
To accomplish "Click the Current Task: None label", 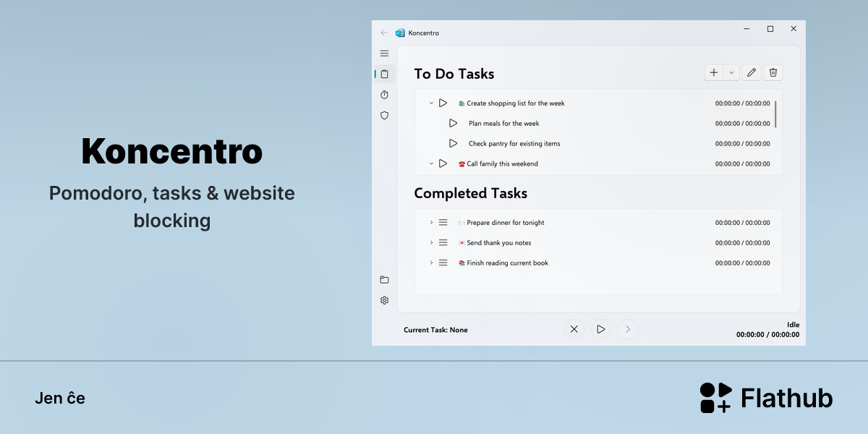I will [x=435, y=330].
